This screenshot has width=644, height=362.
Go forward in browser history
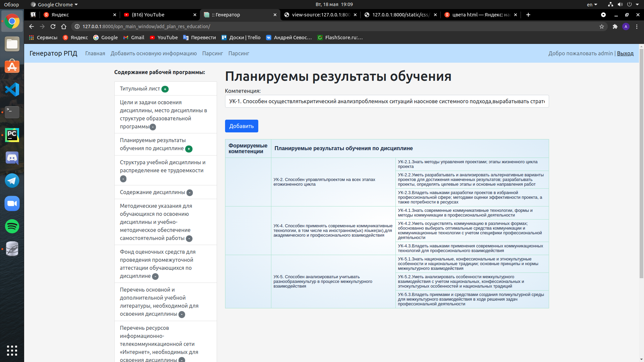point(42,26)
